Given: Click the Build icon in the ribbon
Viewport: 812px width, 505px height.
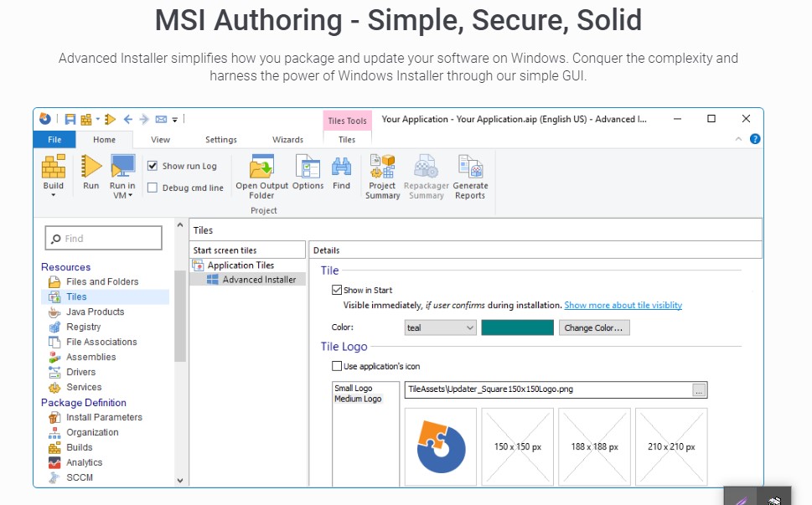Looking at the screenshot, I should click(x=54, y=167).
